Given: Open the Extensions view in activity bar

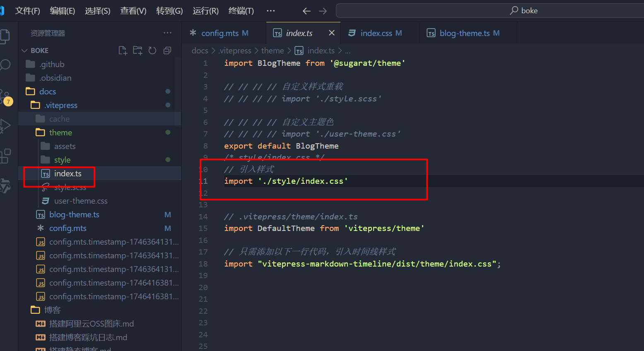Looking at the screenshot, I should click(5, 156).
